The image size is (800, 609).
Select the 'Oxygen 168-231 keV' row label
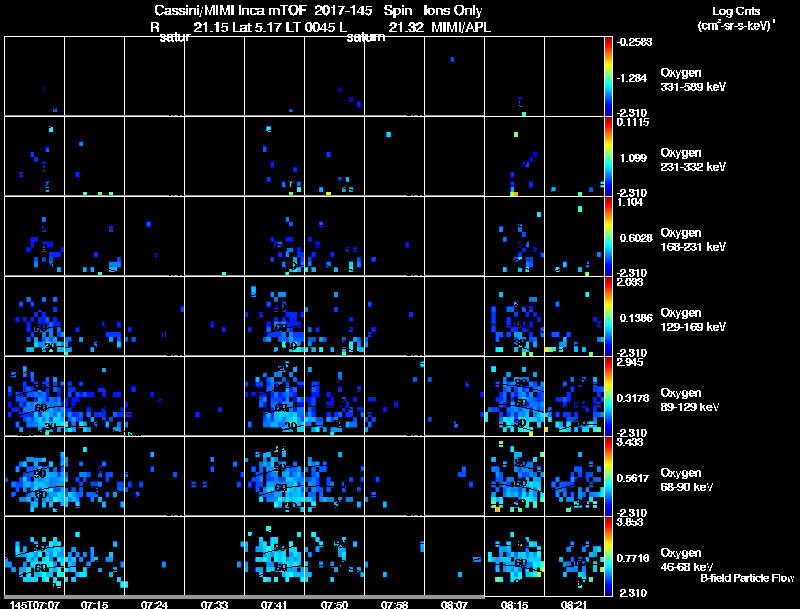tap(693, 240)
